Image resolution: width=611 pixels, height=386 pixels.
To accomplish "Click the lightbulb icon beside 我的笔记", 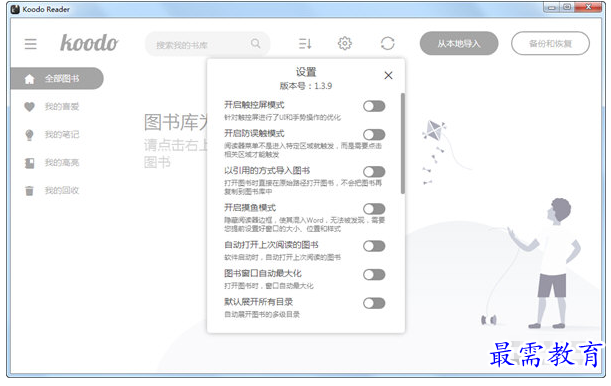I will pyautogui.click(x=30, y=135).
